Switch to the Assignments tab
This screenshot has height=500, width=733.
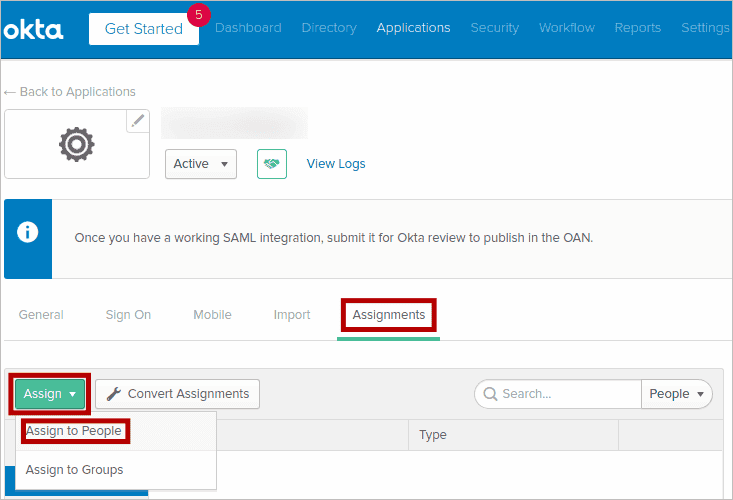(x=388, y=315)
